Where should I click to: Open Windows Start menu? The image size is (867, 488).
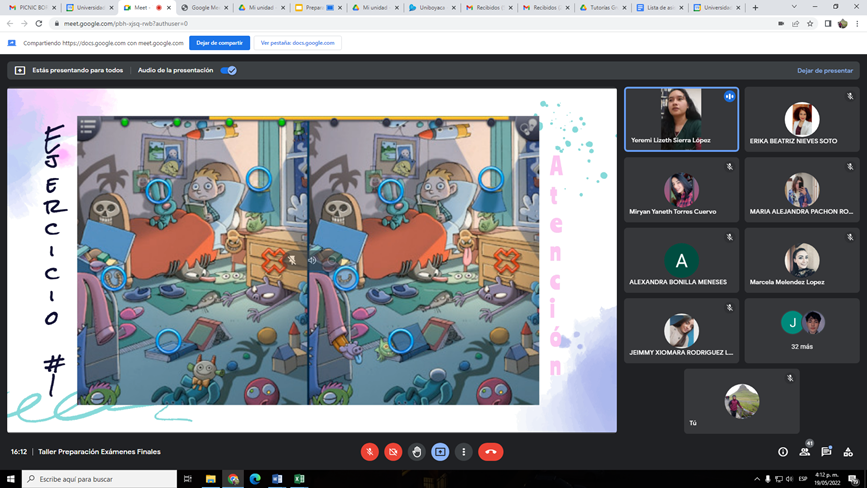(11, 479)
